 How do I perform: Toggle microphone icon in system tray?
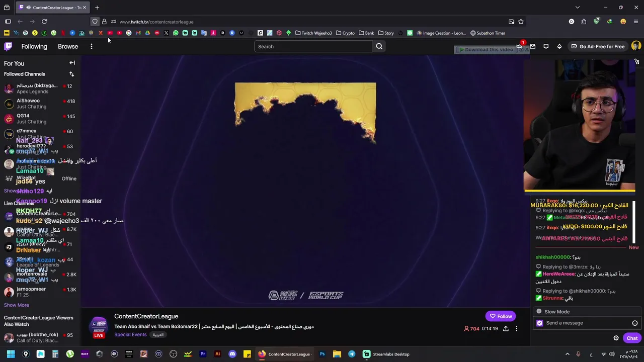[578, 354]
